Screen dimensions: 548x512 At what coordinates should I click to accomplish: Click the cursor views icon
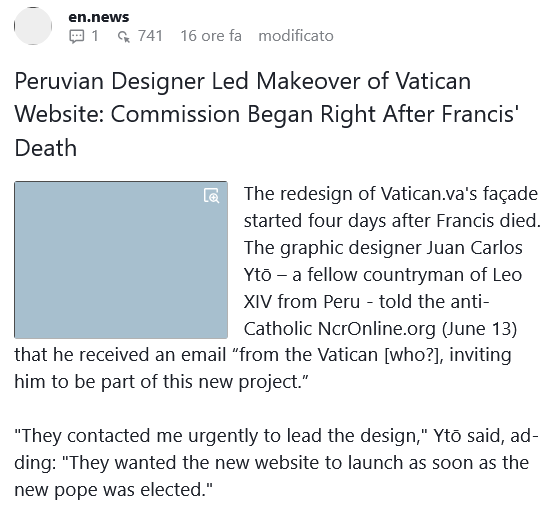point(123,36)
